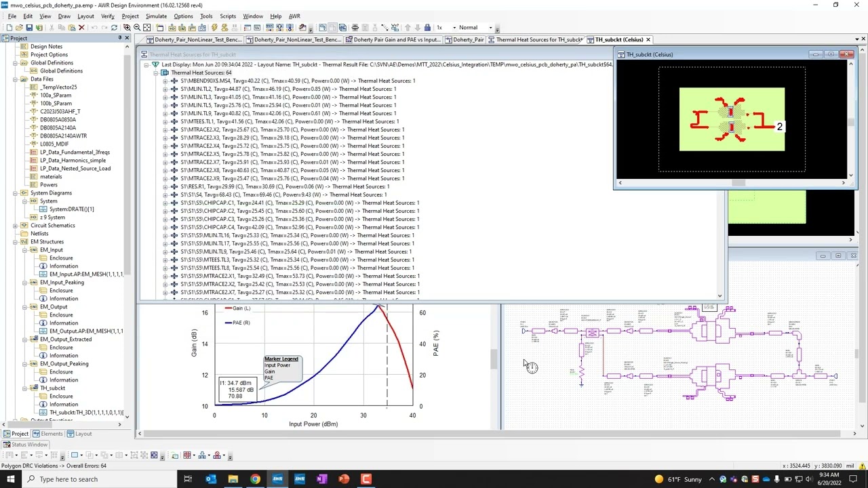Image resolution: width=868 pixels, height=488 pixels.
Task: Click the red grid array icon in bottom toolbar
Action: [187, 455]
